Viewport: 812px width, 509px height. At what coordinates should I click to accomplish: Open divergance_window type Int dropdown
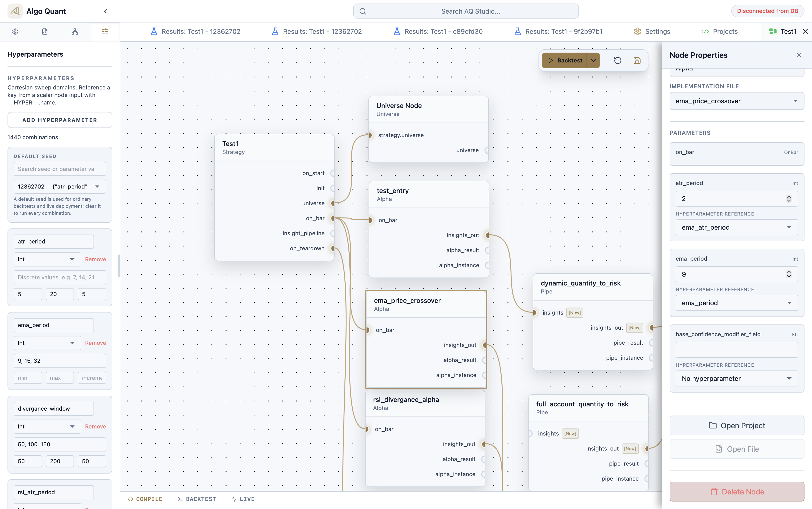(x=47, y=427)
